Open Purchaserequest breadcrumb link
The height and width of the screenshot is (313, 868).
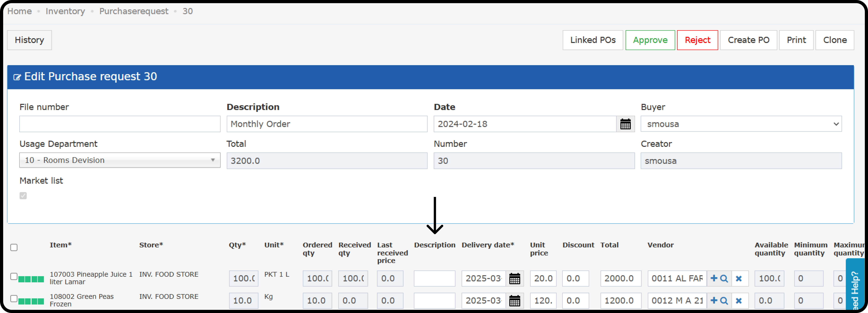click(x=134, y=11)
